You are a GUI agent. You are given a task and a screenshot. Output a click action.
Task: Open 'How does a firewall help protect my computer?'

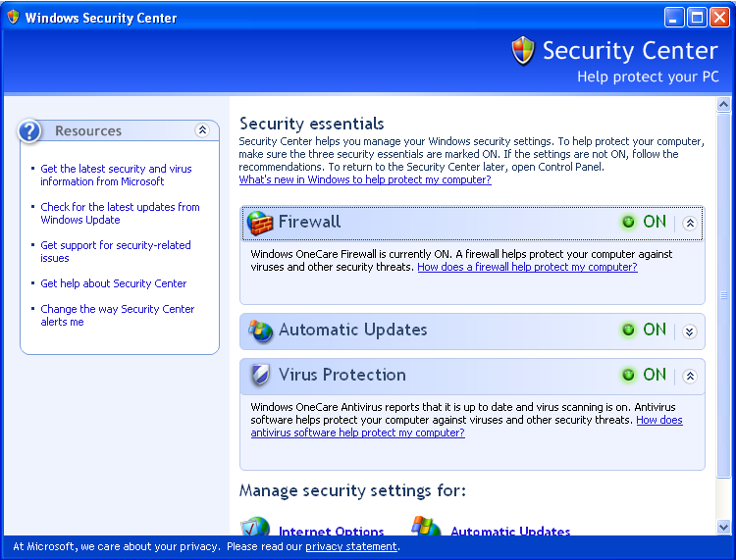[527, 267]
